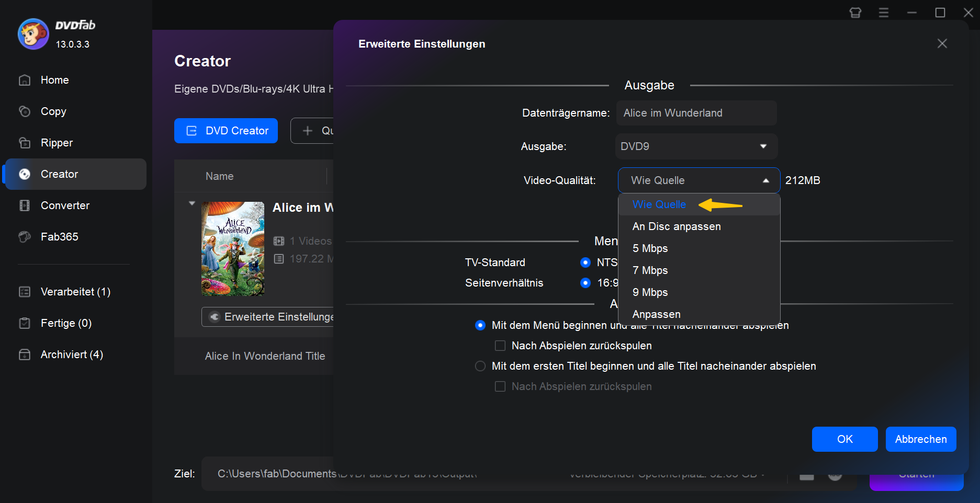980x503 pixels.
Task: Open the Converter film icon
Action: [x=25, y=205]
